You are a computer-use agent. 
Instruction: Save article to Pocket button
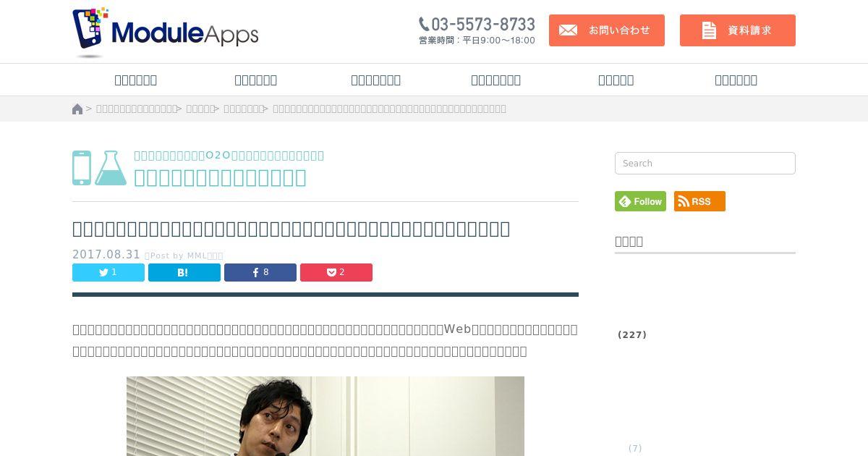[336, 272]
